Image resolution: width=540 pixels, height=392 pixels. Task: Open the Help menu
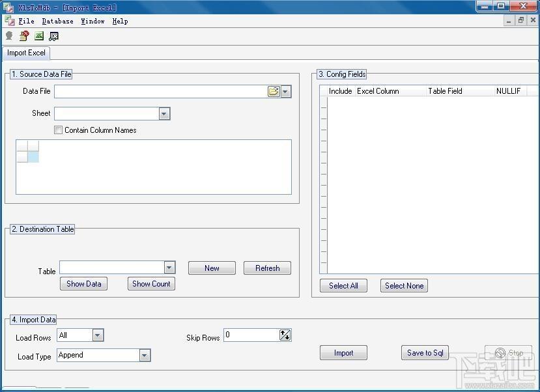pyautogui.click(x=120, y=21)
